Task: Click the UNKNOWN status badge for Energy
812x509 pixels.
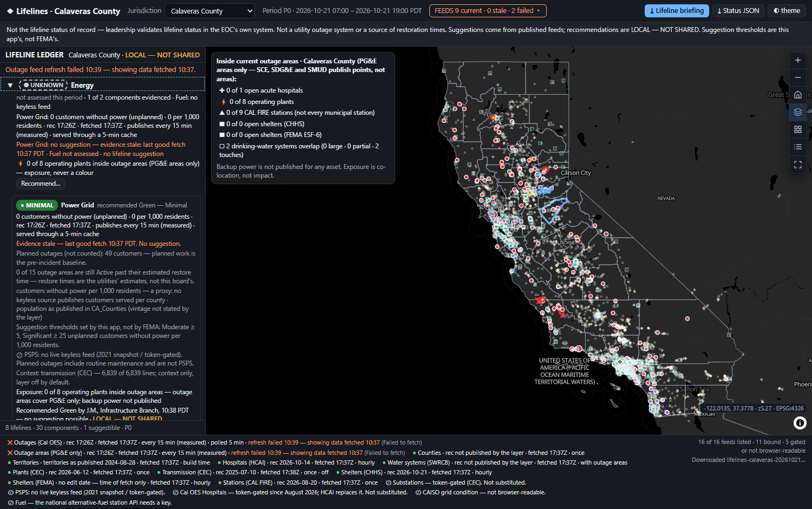Action: [43, 85]
